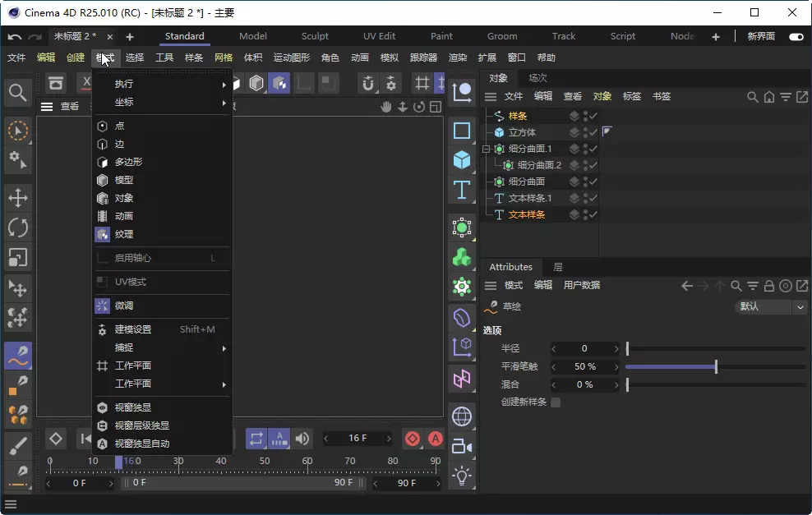Click the record keyframe red button
The height and width of the screenshot is (515, 812).
pyautogui.click(x=413, y=439)
